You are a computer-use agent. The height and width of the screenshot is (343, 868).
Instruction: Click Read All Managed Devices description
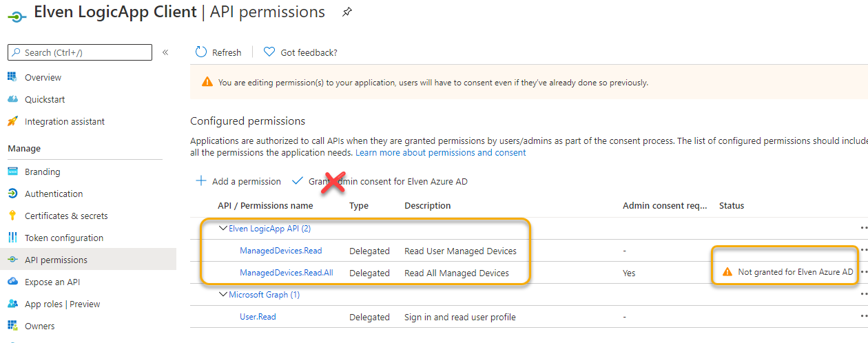[x=457, y=273]
